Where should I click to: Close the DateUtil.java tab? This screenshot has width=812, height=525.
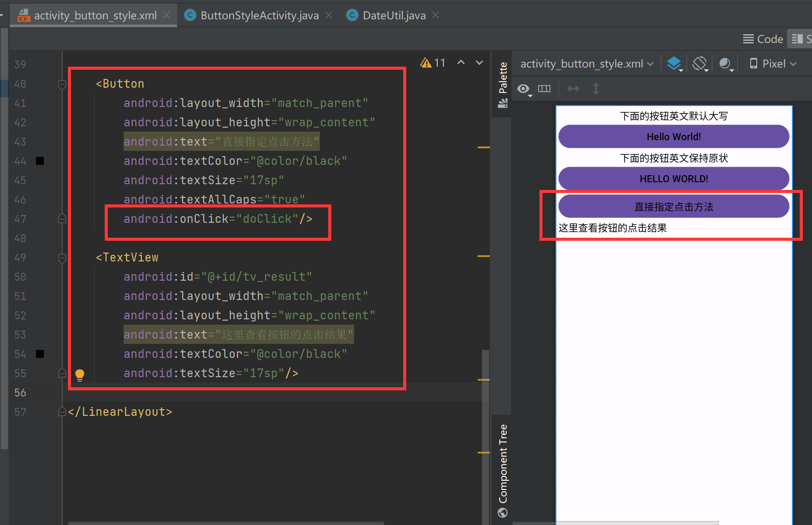point(436,15)
